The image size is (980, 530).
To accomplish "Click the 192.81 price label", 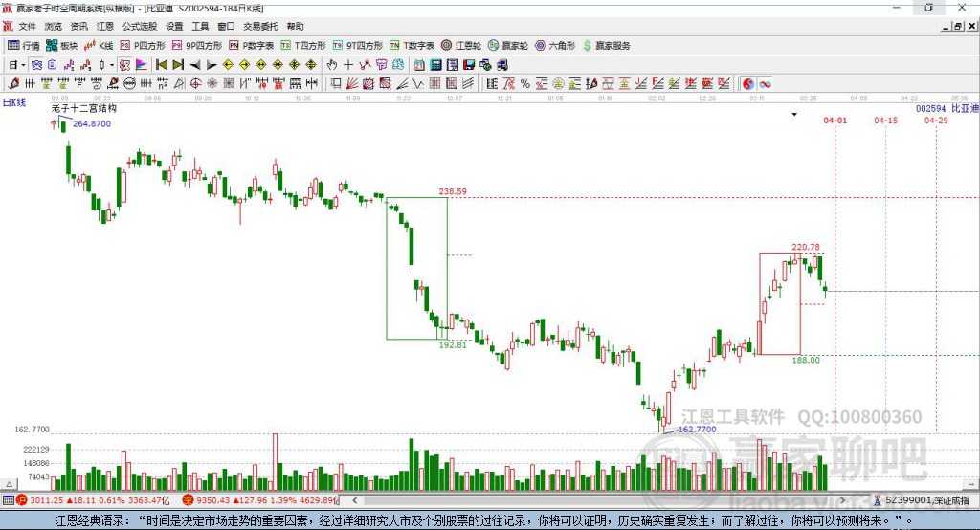I will (x=453, y=344).
